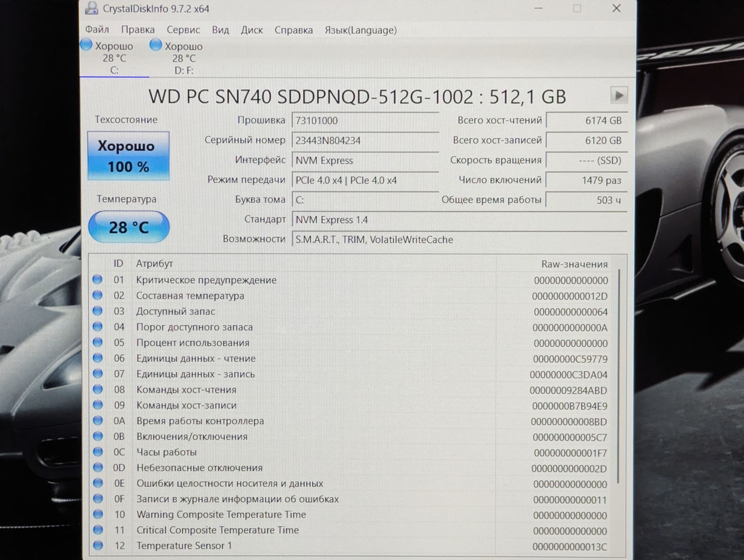Viewport: 744px width, 560px height.
Task: Click the Возможности field with S.M.A.R.T., TRIM
Action: [459, 239]
